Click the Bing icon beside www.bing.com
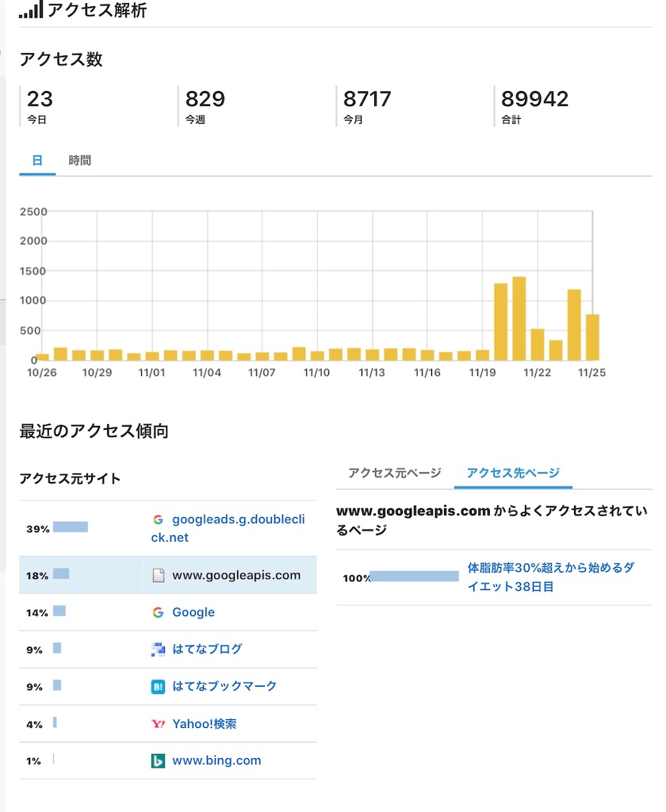 pyautogui.click(x=158, y=760)
